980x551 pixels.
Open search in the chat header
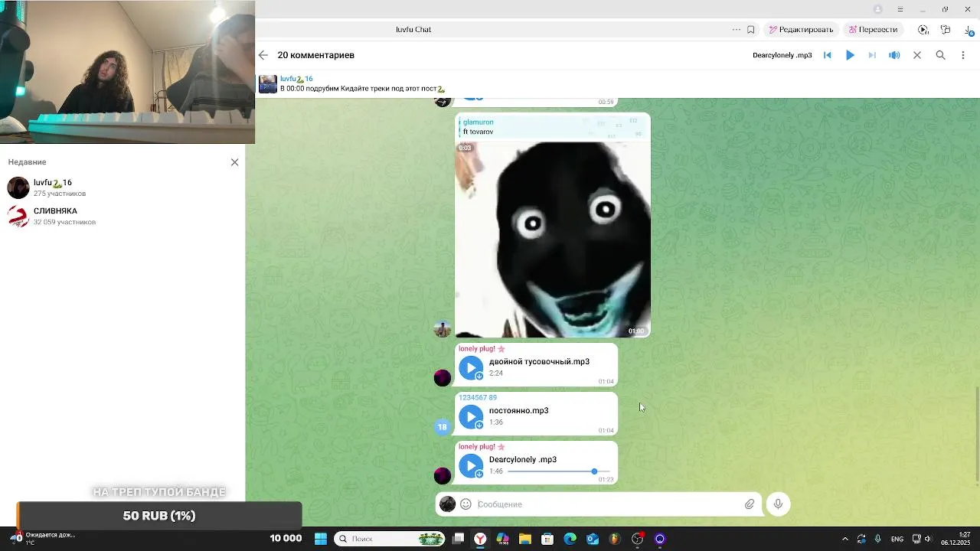click(x=941, y=55)
